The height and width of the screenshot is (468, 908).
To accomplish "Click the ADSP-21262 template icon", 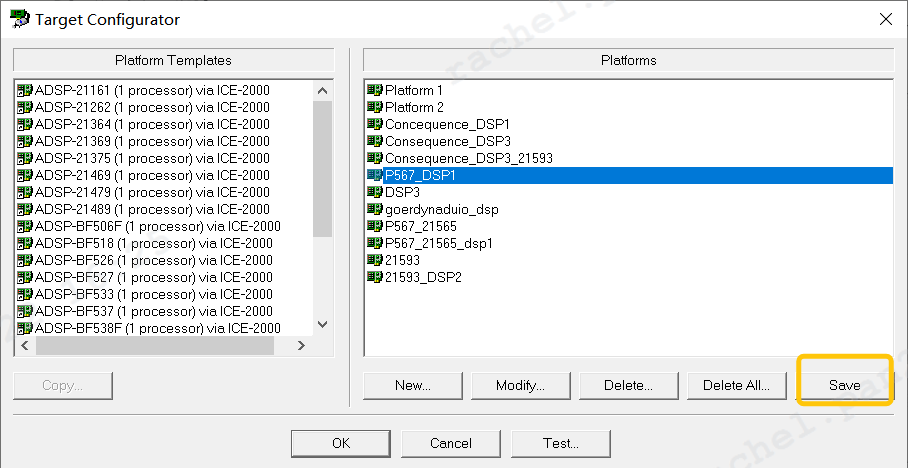I will 25,107.
